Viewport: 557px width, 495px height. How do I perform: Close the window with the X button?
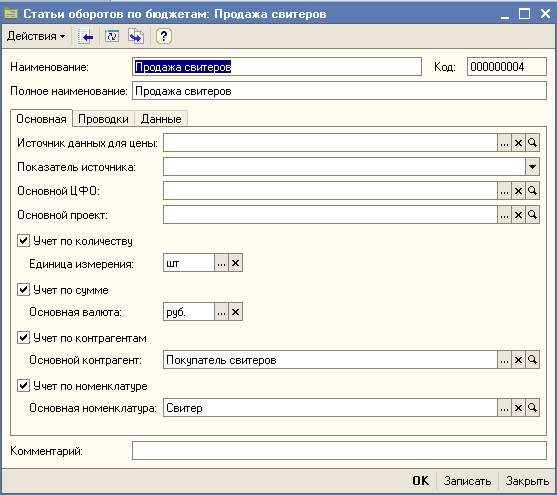point(545,14)
